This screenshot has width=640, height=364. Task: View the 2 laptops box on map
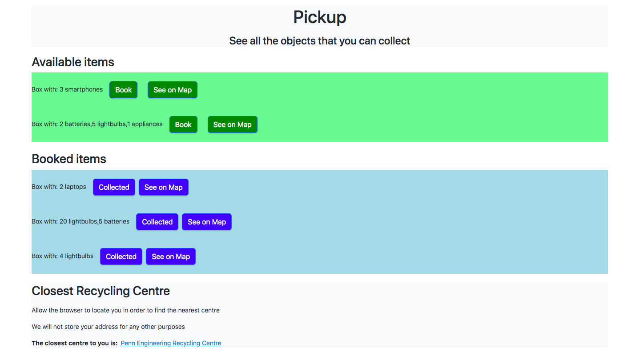pos(163,187)
